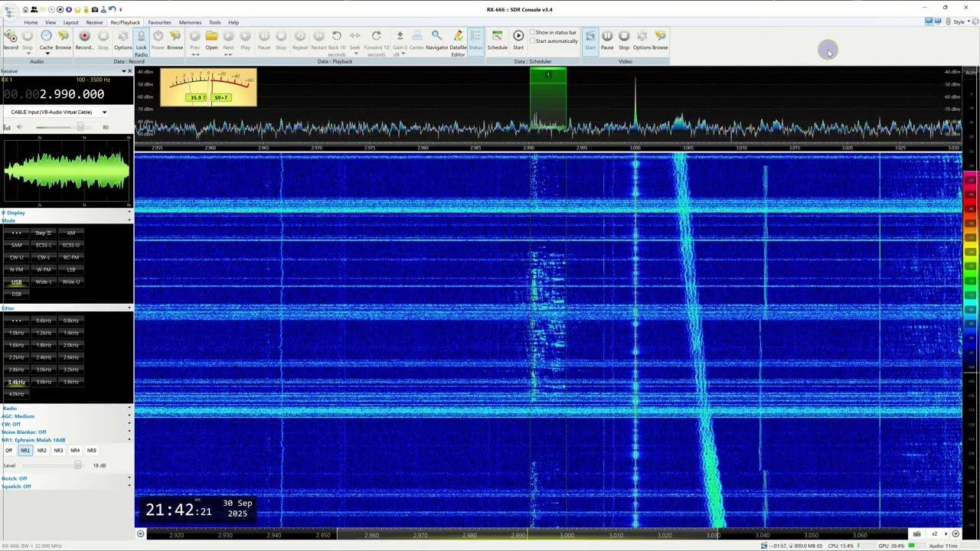Choose CW-U mode
This screenshot has width=980, height=551.
(x=16, y=257)
